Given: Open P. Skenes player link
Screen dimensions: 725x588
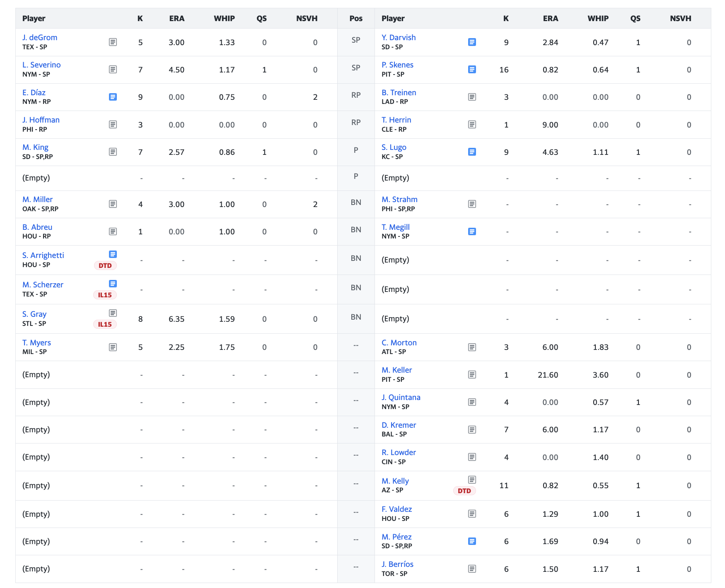Looking at the screenshot, I should (x=397, y=65).
